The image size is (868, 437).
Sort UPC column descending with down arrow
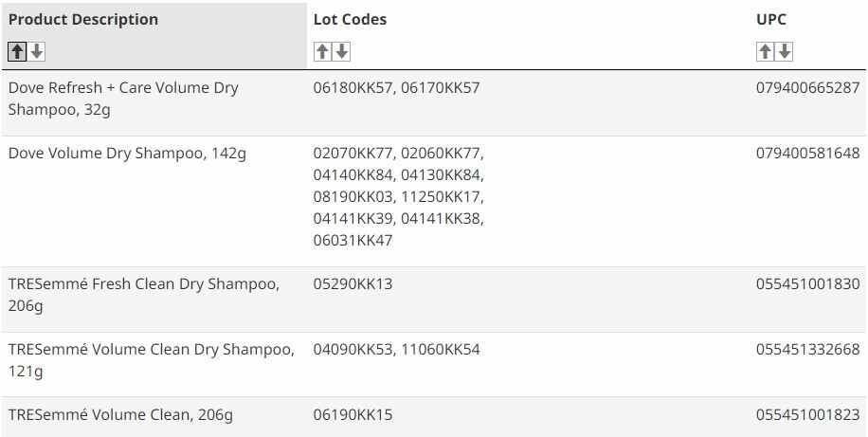click(x=785, y=52)
